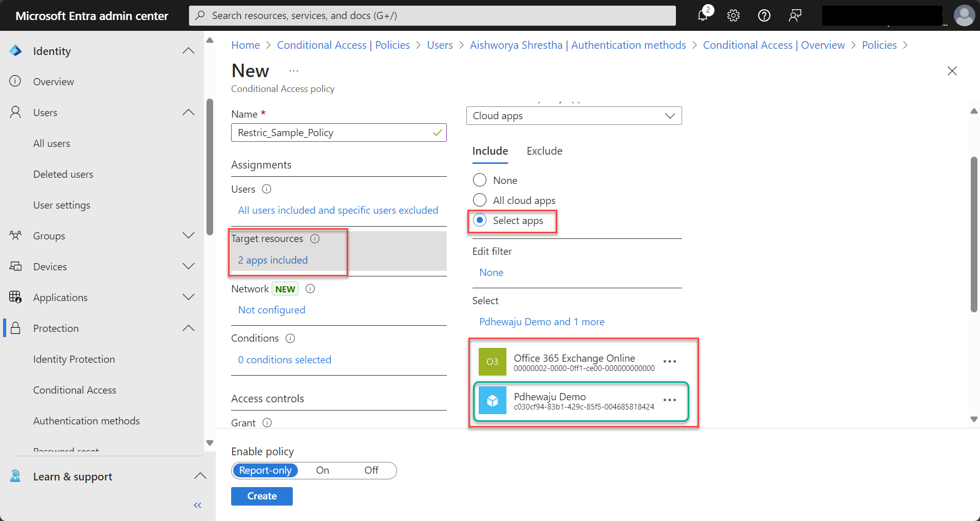Screen dimensions: 980x521
Task: Set Enable policy to On
Action: click(323, 470)
